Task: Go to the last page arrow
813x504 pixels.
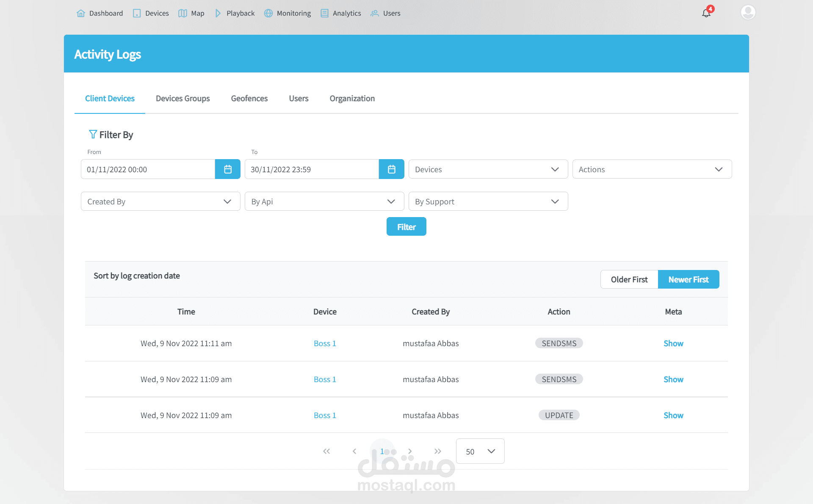Action: pos(437,451)
